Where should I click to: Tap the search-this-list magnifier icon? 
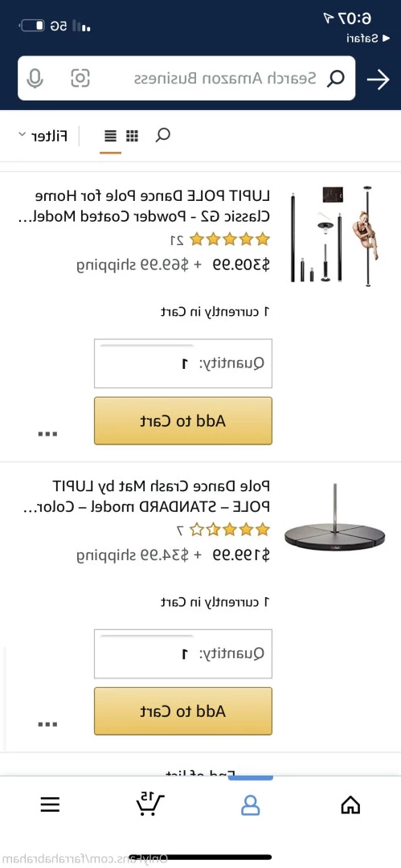162,135
